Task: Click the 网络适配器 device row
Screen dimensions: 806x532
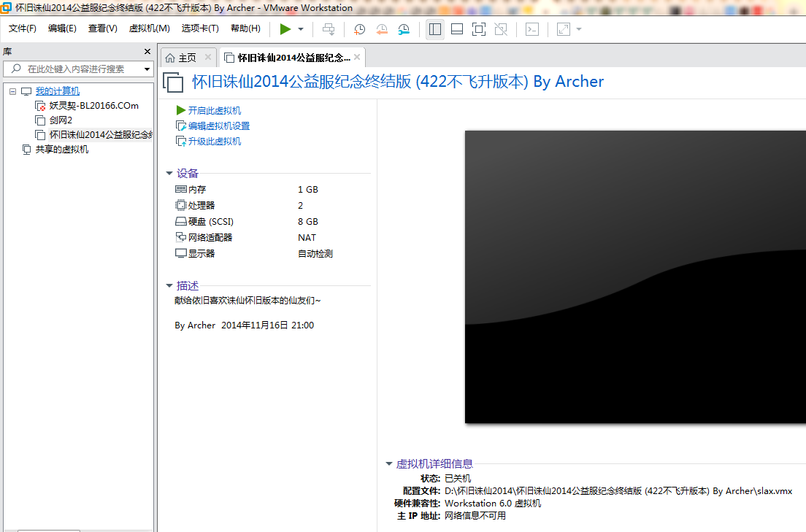Action: pyautogui.click(x=272, y=237)
